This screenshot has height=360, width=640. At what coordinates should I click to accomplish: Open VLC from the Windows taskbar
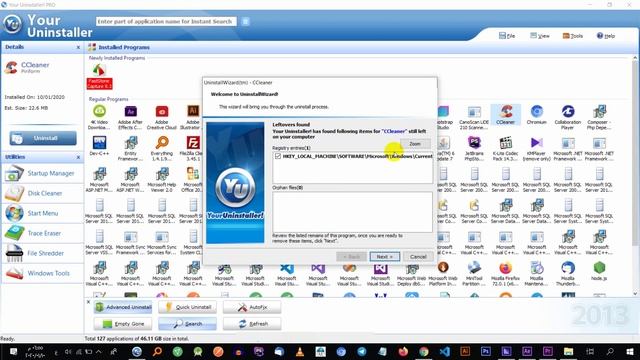pos(300,351)
